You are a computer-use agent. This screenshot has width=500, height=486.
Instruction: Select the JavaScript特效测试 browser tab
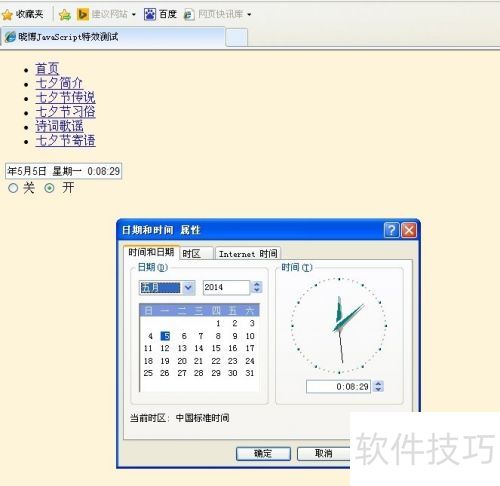(x=113, y=37)
